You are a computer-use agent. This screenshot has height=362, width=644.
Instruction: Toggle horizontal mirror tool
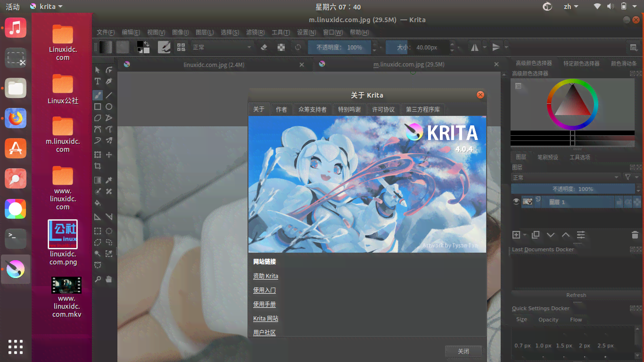tap(474, 47)
